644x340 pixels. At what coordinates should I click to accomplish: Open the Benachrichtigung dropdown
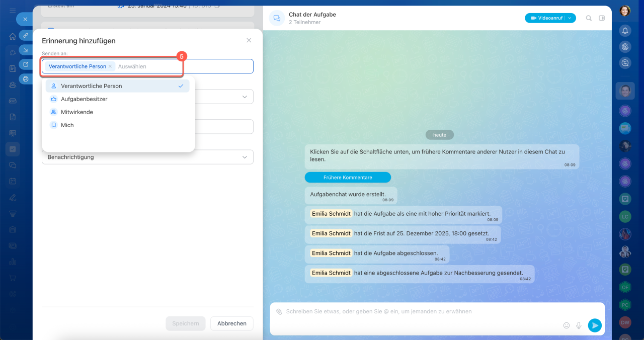(147, 157)
